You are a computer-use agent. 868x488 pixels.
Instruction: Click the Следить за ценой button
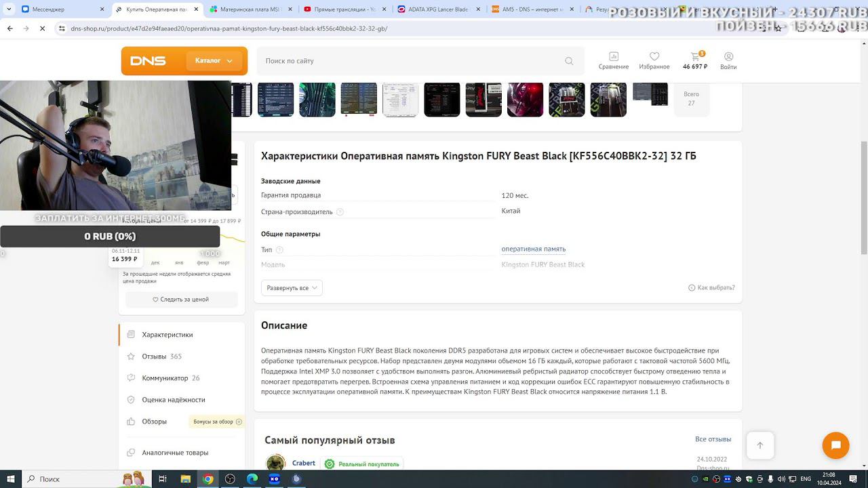point(181,300)
